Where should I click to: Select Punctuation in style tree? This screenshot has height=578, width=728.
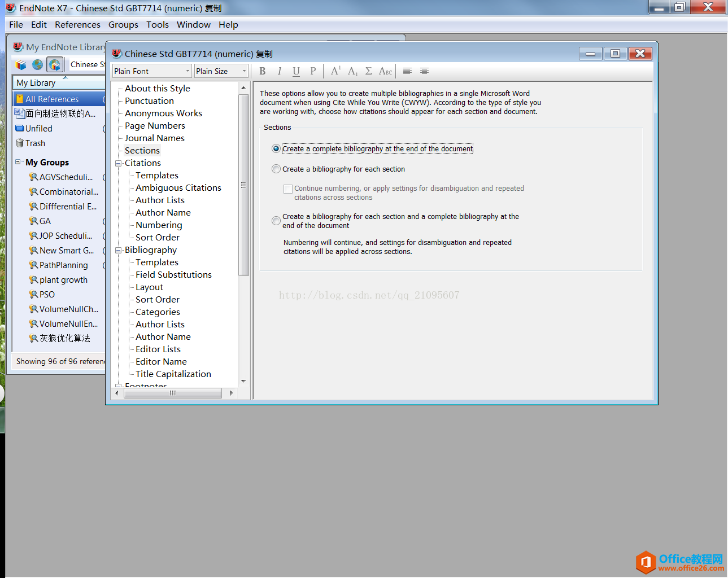click(x=149, y=101)
